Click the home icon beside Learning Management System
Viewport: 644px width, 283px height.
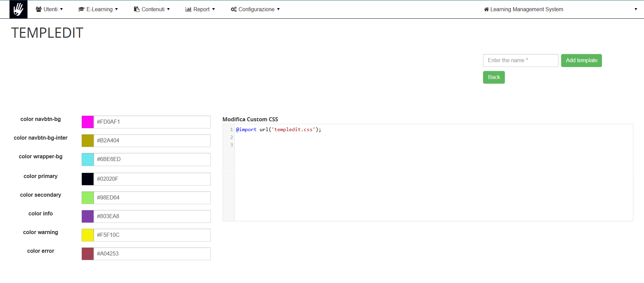tap(486, 9)
